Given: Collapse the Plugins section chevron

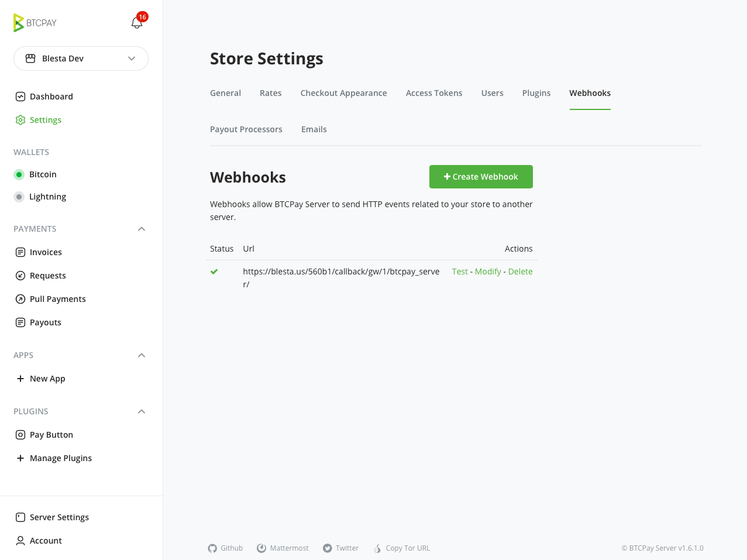Looking at the screenshot, I should 142,411.
